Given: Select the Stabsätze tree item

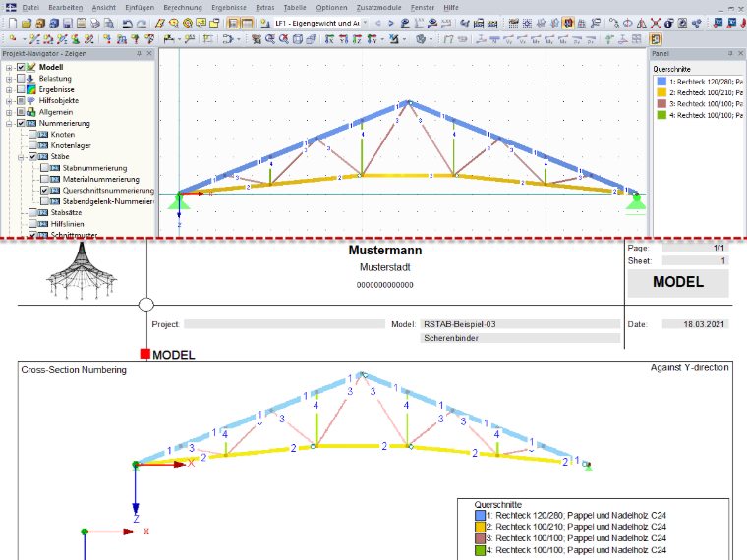Looking at the screenshot, I should click(x=66, y=212).
